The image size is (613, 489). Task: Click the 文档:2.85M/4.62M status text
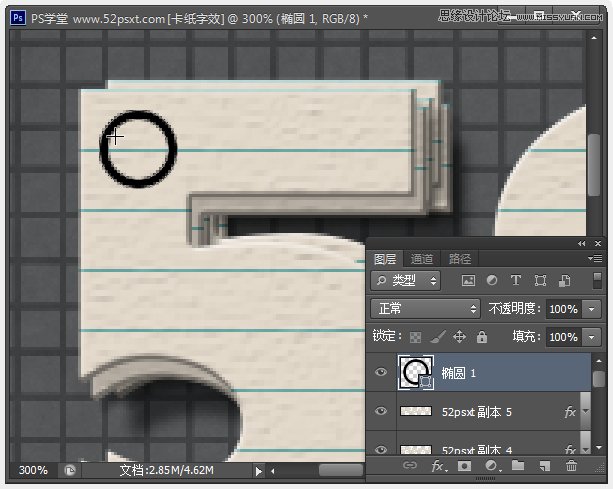pyautogui.click(x=167, y=470)
